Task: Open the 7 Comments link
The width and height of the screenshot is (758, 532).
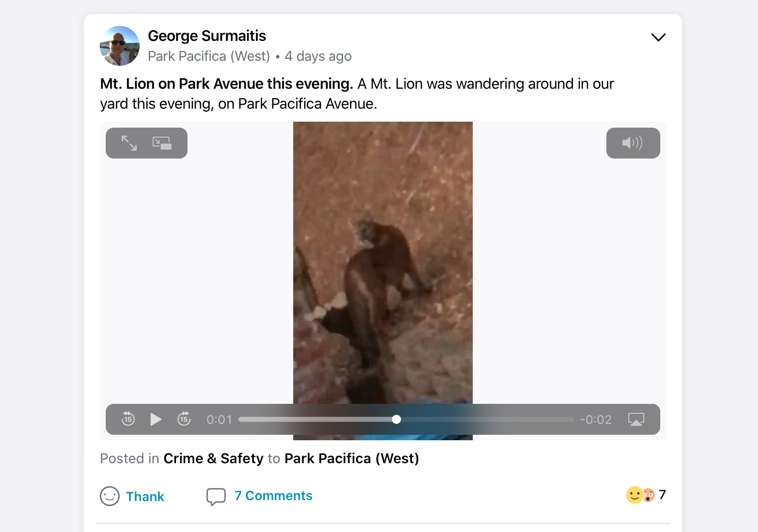Action: click(273, 496)
